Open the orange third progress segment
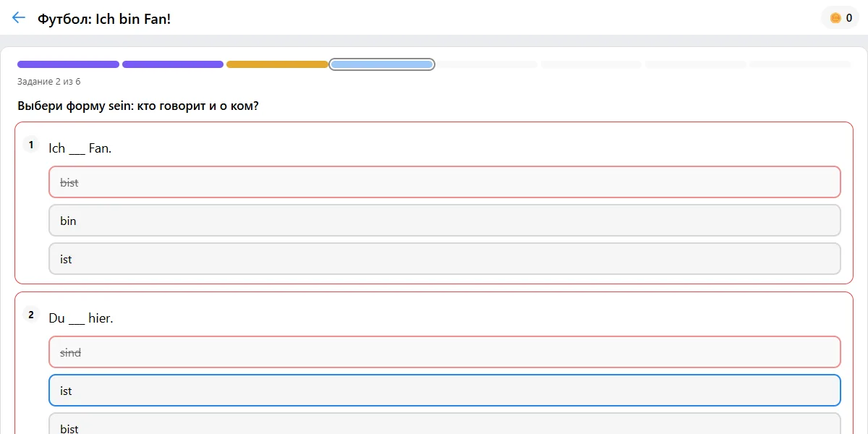The height and width of the screenshot is (434, 868). click(277, 64)
